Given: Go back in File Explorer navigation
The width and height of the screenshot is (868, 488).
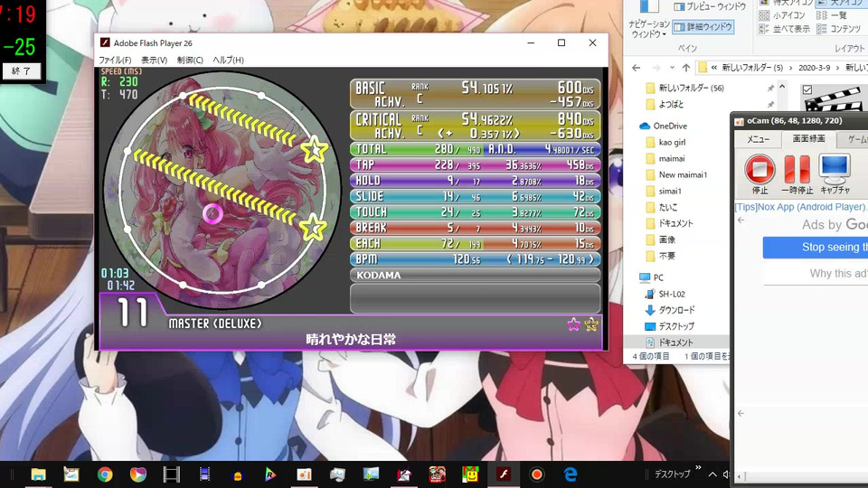Looking at the screenshot, I should [x=636, y=68].
